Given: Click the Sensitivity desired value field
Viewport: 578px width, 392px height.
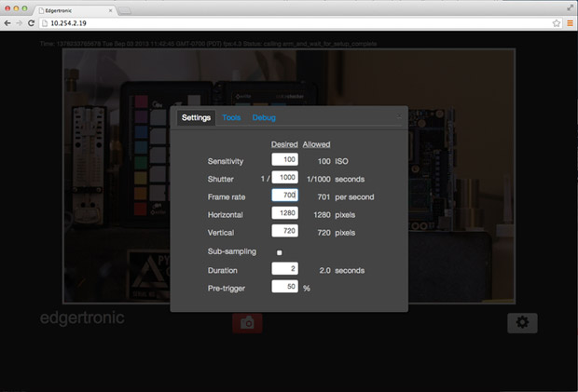Looking at the screenshot, I should click(x=284, y=161).
